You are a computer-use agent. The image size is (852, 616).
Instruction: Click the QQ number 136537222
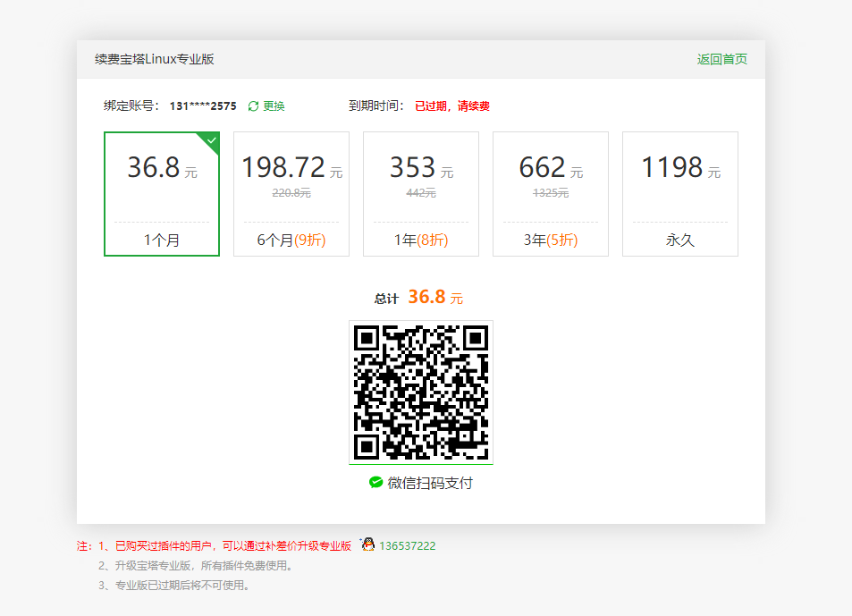point(407,544)
